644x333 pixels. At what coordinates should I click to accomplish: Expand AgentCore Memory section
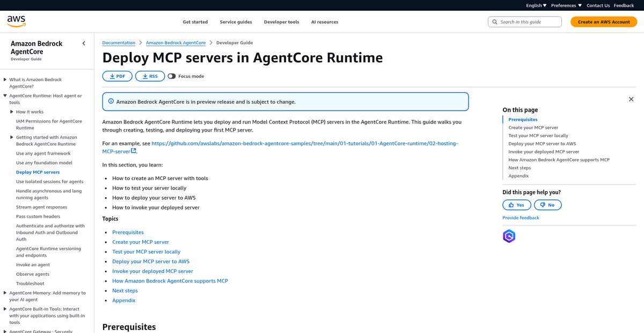point(5,293)
